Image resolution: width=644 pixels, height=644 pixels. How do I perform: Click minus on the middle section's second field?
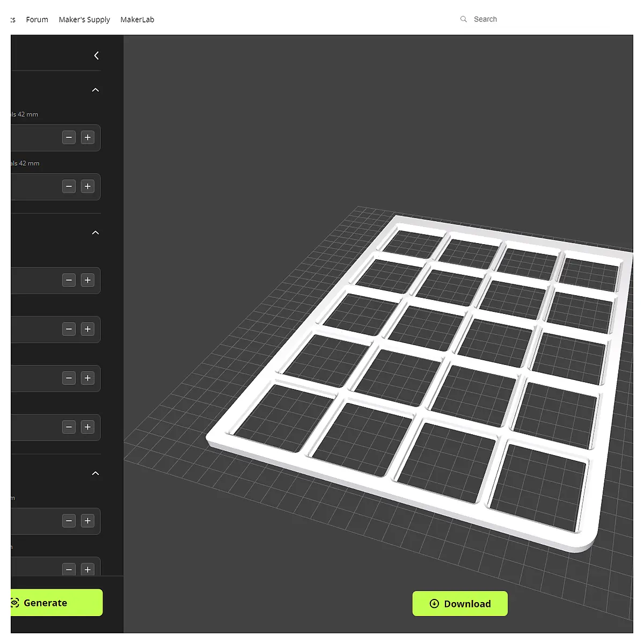pyautogui.click(x=69, y=329)
